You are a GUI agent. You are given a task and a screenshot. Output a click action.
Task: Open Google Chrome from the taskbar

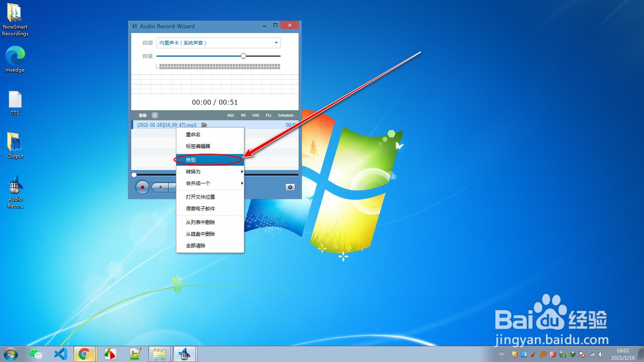point(85,354)
